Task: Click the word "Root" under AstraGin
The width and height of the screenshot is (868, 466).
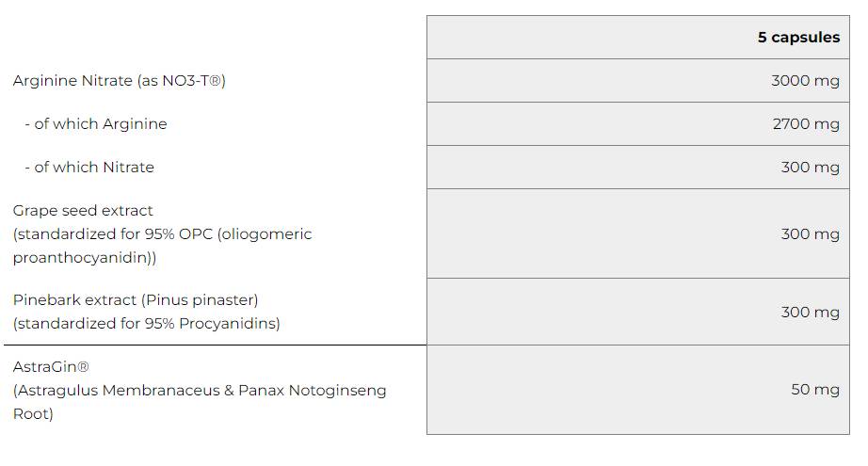Action: tap(32, 414)
